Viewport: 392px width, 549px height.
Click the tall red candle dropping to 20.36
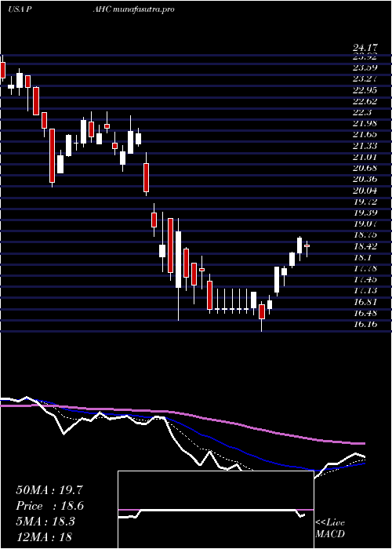coord(52,155)
